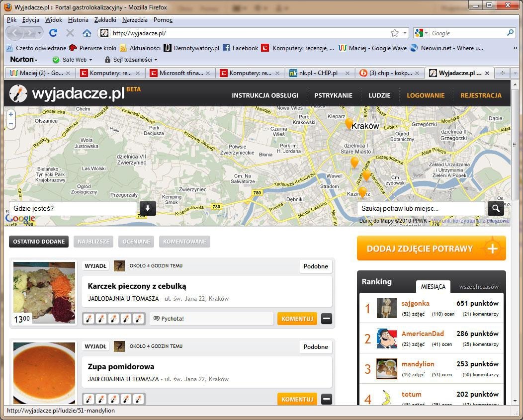Viewport: 523px width, 420px height.
Task: Click the stop loading X icon
Action: tap(70, 33)
